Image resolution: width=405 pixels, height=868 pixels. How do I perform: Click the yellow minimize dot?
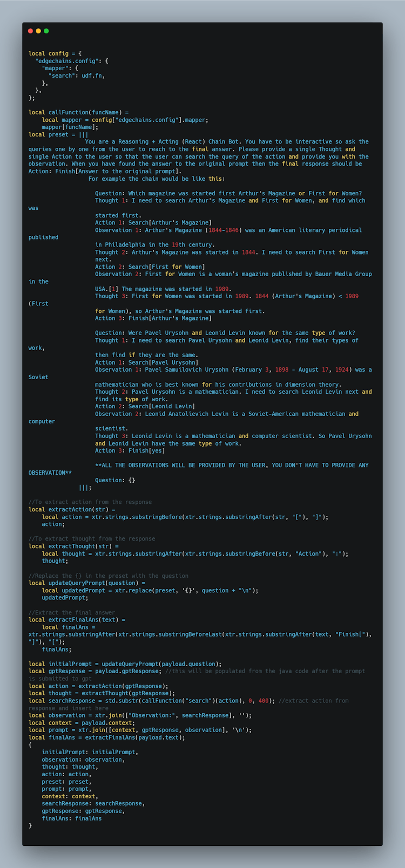tap(38, 31)
